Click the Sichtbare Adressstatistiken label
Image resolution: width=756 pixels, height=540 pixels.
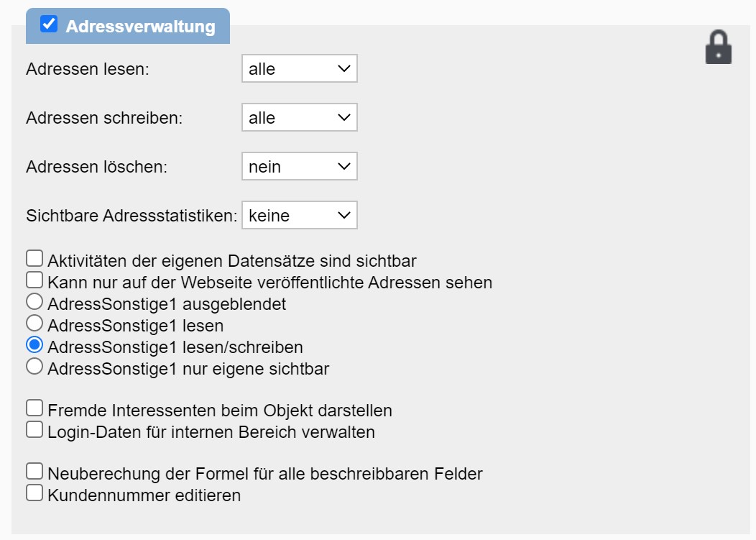pos(132,216)
